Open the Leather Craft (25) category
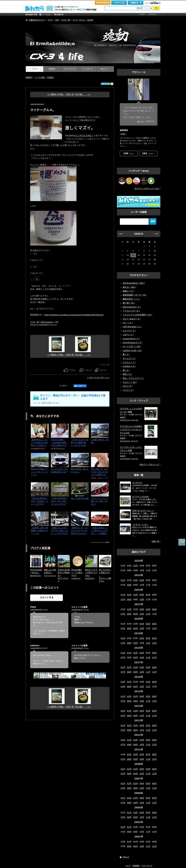This screenshot has width=186, height=868. (x=132, y=350)
